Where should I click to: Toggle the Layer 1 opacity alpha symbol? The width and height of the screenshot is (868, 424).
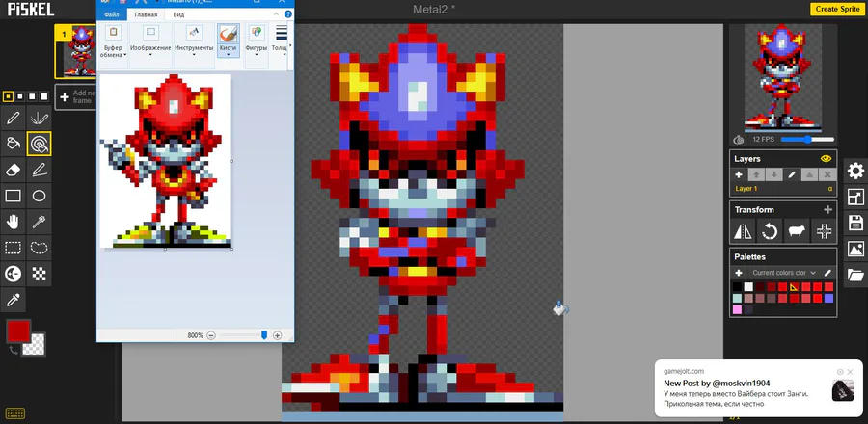pyautogui.click(x=829, y=189)
